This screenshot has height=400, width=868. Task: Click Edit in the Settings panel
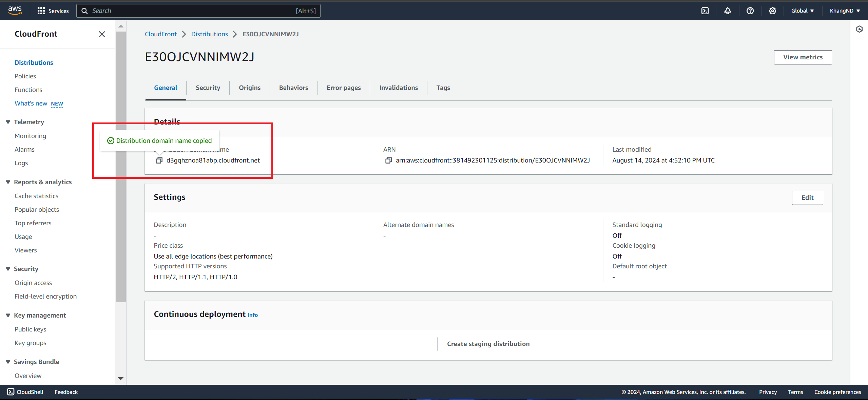click(x=807, y=198)
